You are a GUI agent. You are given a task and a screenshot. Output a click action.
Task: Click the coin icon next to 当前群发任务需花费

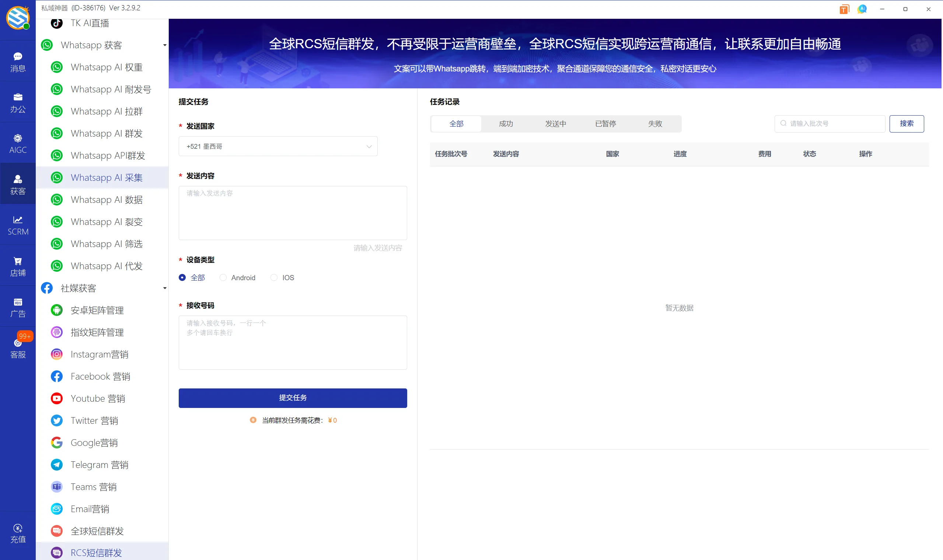tap(253, 420)
